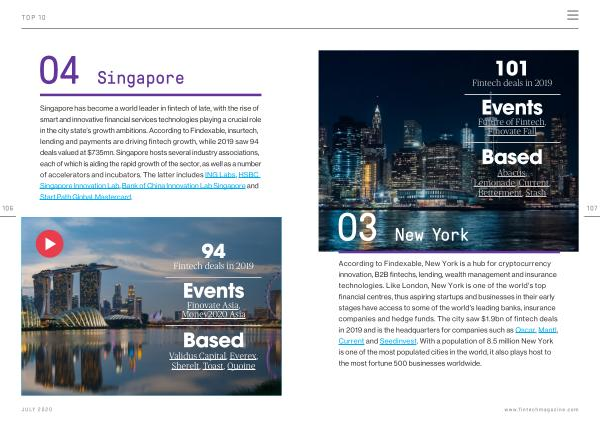Image resolution: width=600 pixels, height=424 pixels.
Task: Open the Quoine company link
Action: [240, 366]
